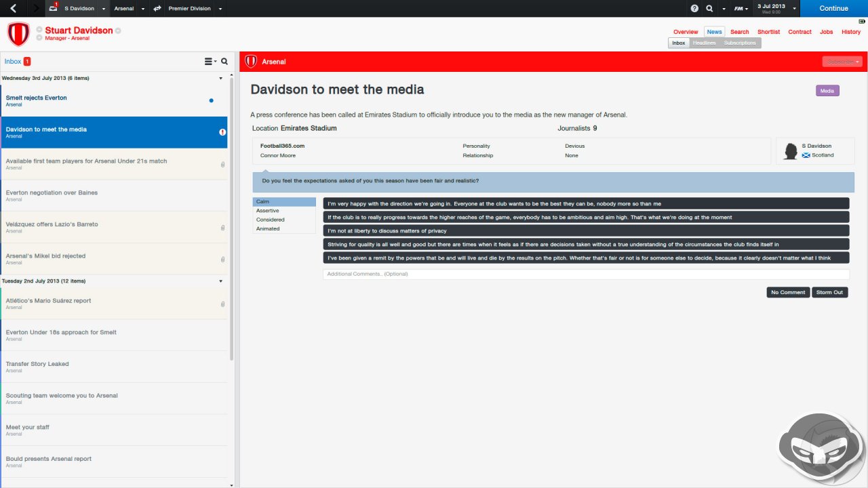The width and height of the screenshot is (868, 488).
Task: Open the History tab
Action: click(851, 32)
